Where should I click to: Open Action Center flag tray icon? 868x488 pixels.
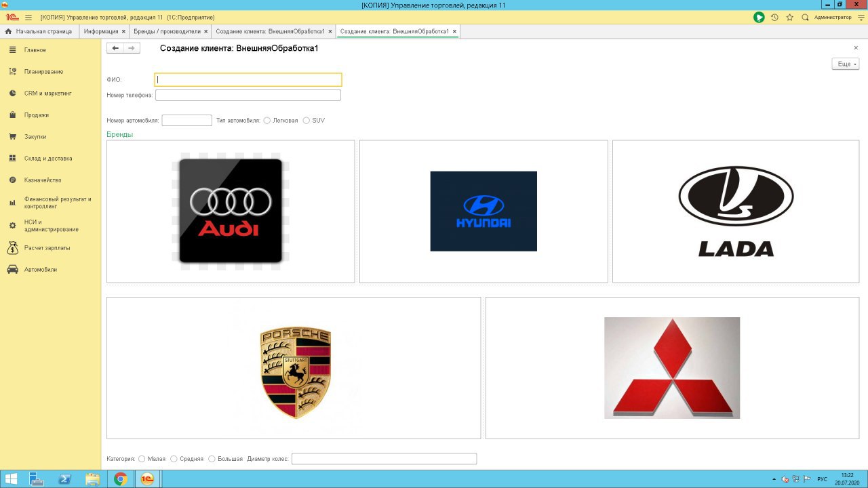pos(806,479)
